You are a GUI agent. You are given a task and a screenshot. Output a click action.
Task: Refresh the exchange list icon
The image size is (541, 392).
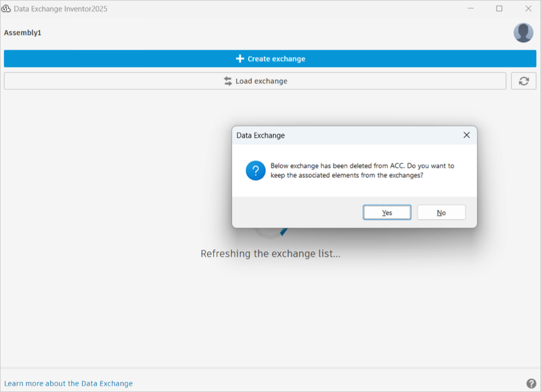click(x=523, y=81)
